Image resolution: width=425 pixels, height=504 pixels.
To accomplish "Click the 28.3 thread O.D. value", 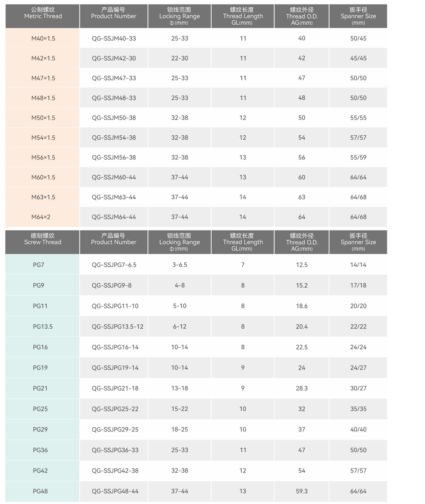I will coord(302,389).
